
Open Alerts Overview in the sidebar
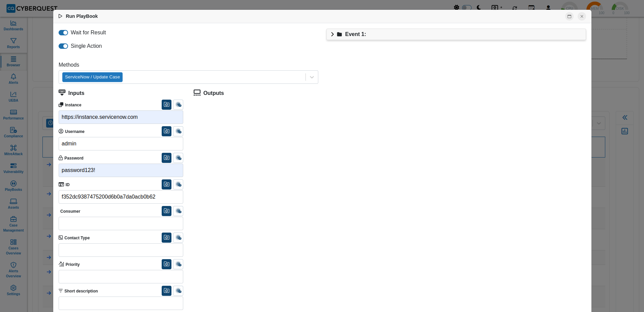pos(13,270)
